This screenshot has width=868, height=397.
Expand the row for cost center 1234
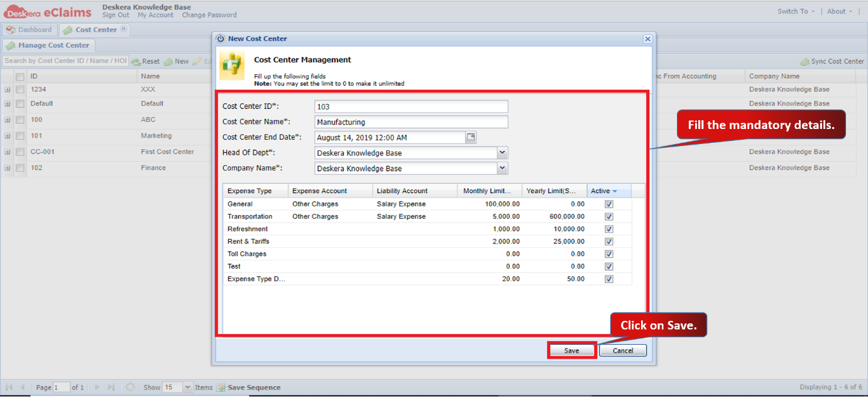(8, 89)
